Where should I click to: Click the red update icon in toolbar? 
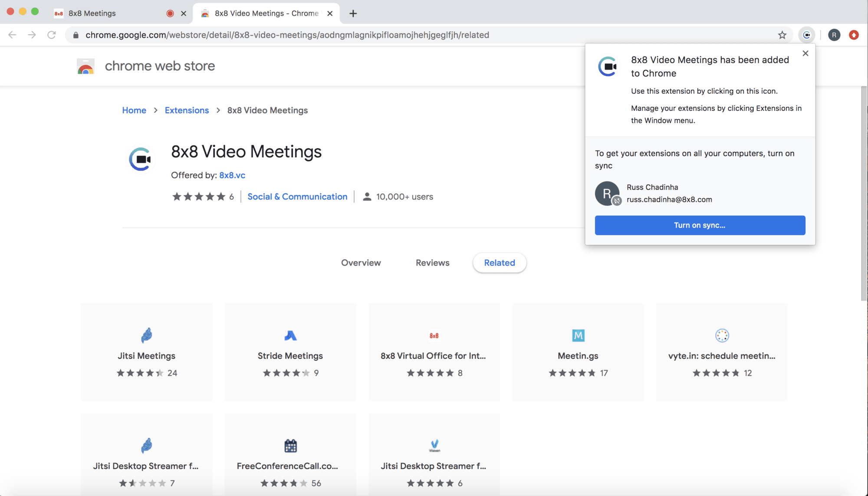pyautogui.click(x=854, y=35)
